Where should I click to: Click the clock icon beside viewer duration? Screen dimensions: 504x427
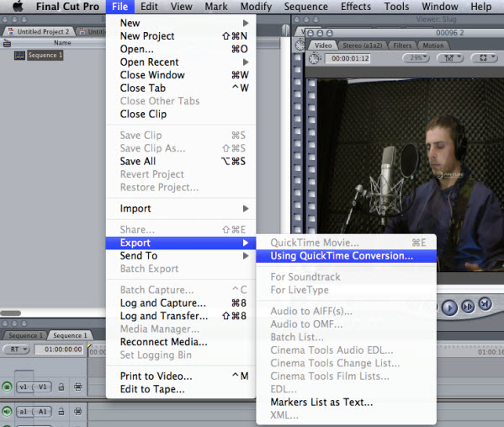tap(315, 58)
